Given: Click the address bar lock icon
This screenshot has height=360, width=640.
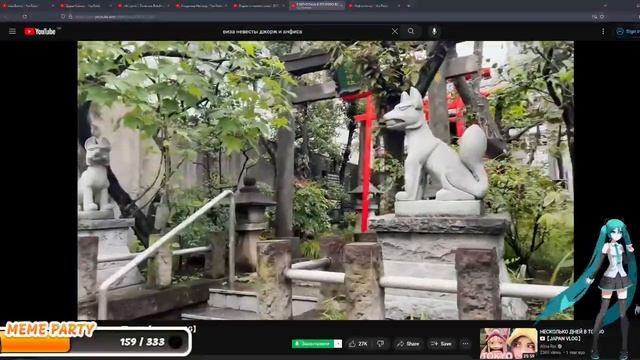Looking at the screenshot, I should 70,17.
